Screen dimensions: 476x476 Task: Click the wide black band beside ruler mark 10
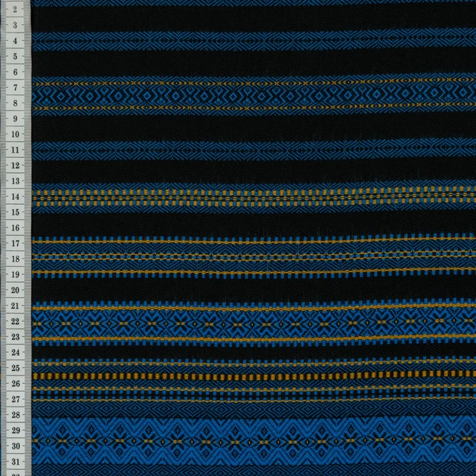tap(254, 128)
